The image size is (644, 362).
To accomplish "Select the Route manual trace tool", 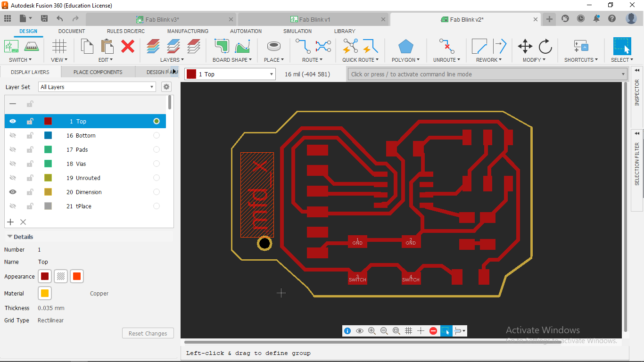I will pyautogui.click(x=303, y=46).
